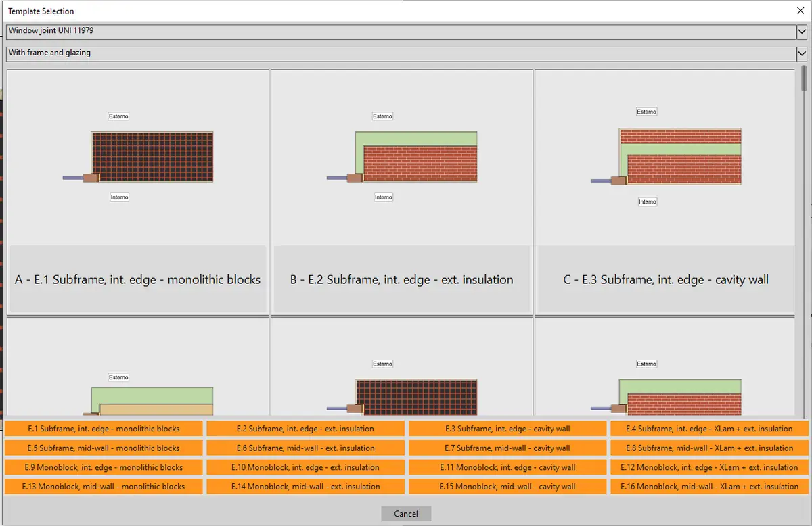Select E.4 Subframe, int. edge - XLam + ext. insulation
This screenshot has width=812, height=526.
pyautogui.click(x=709, y=429)
